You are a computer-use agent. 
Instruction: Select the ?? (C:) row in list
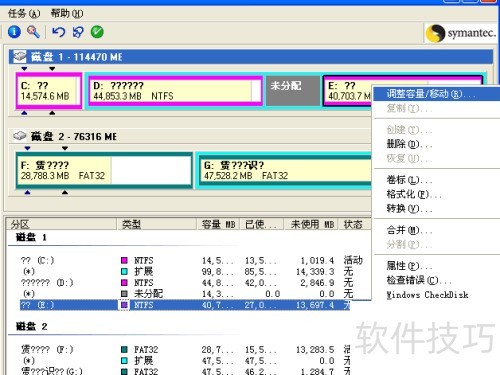tap(192, 260)
